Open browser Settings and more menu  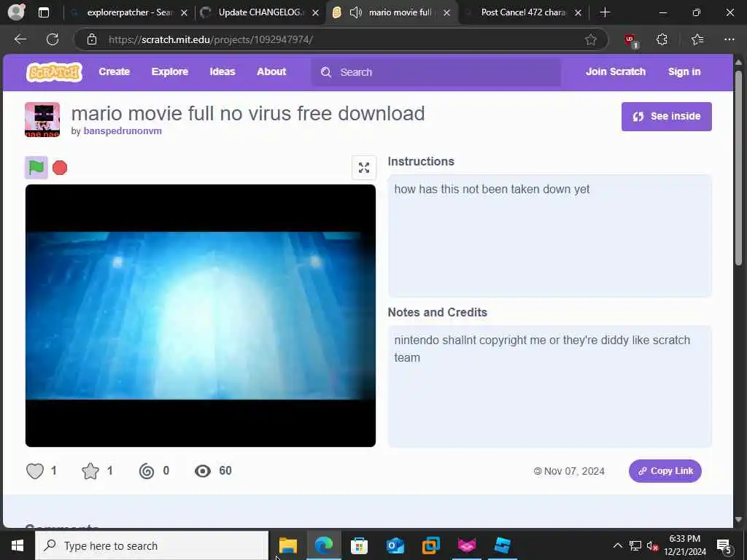point(729,39)
